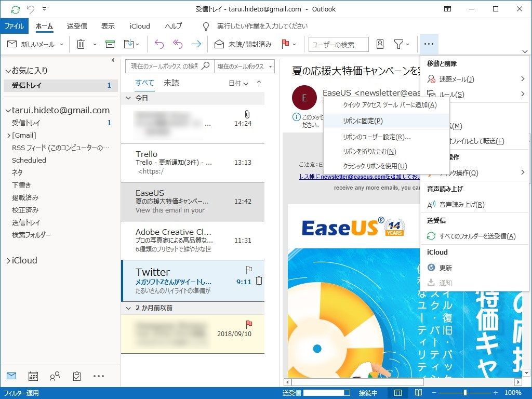Collapse the folder pane with arrow
532x399 pixels.
tap(113, 60)
